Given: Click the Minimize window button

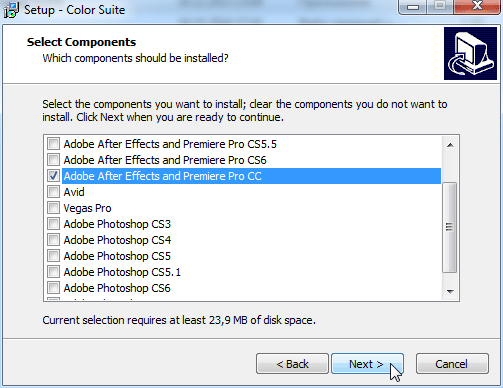Looking at the screenshot, I should tap(413, 7).
